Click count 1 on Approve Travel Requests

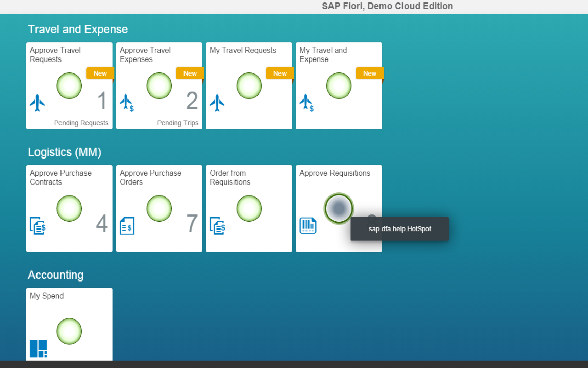coord(102,101)
